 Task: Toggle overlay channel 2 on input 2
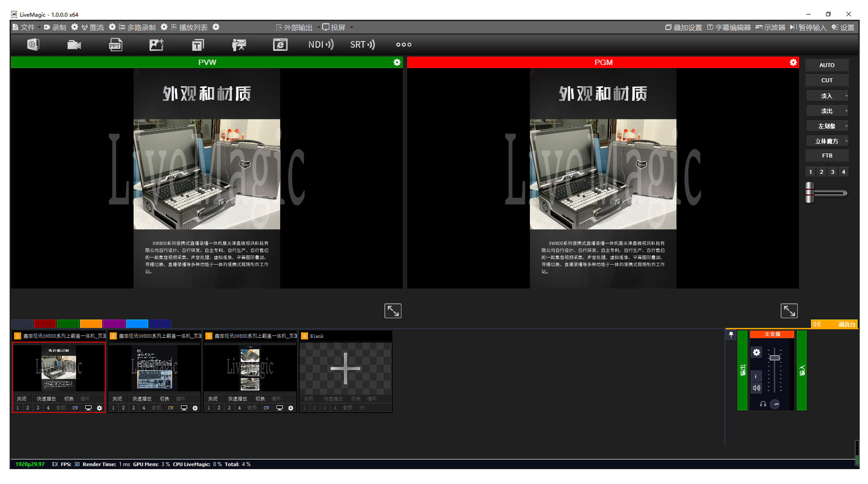[123, 408]
